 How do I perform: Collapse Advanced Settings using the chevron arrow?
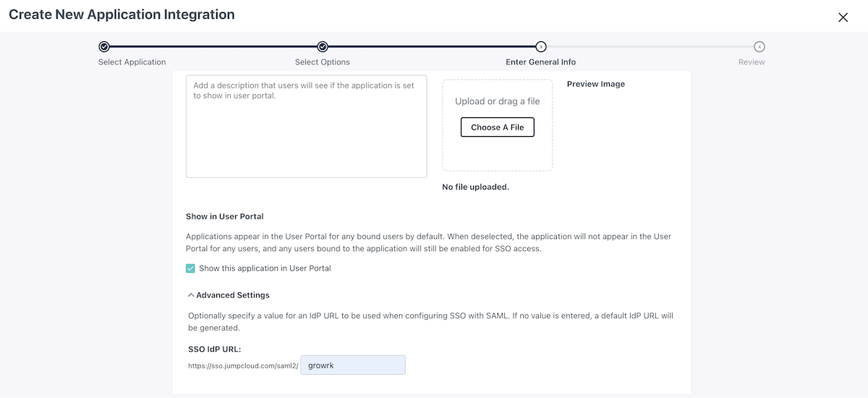click(x=191, y=295)
